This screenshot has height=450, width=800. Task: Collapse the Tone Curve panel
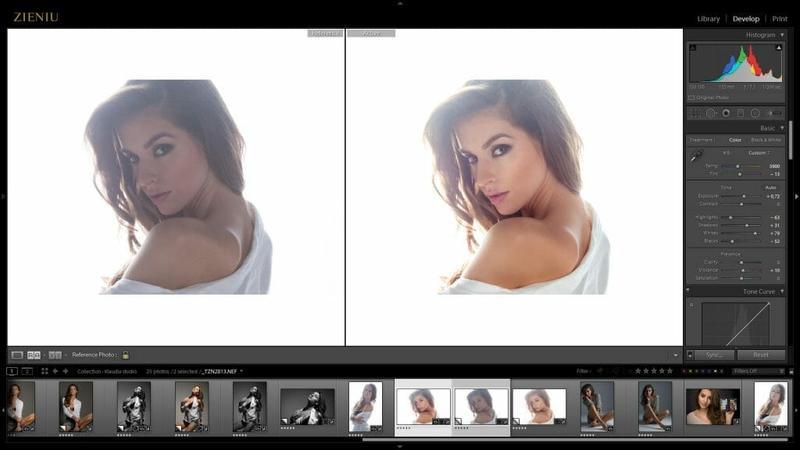pyautogui.click(x=781, y=291)
